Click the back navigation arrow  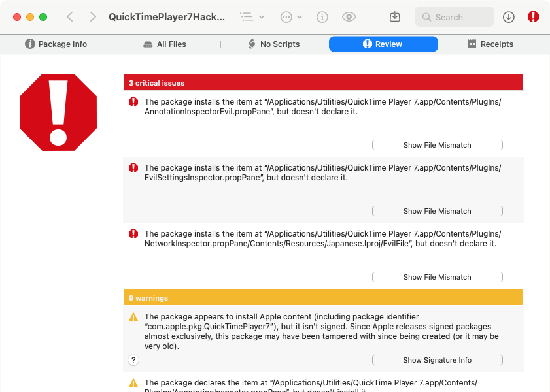pyautogui.click(x=70, y=17)
